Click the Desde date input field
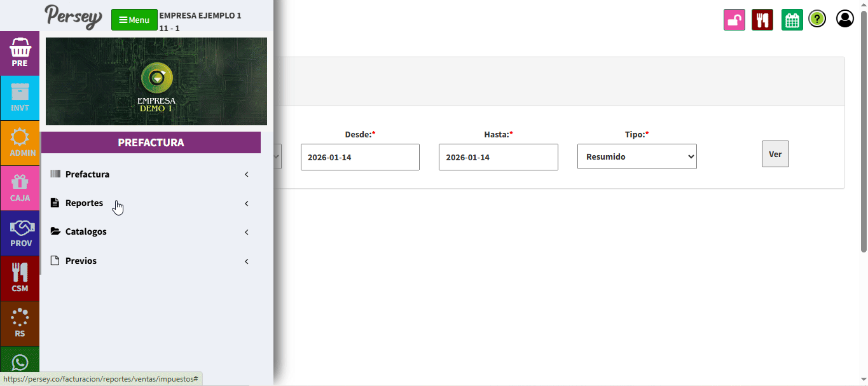868x386 pixels. [x=360, y=157]
